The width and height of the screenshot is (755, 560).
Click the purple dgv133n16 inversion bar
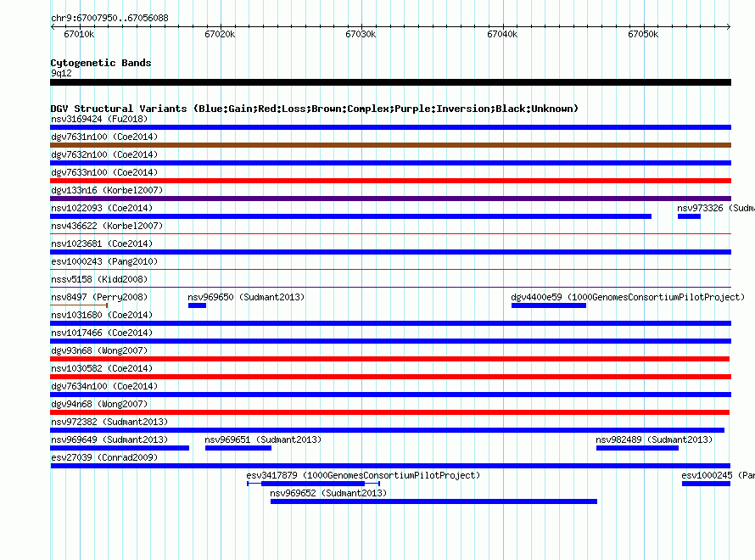[x=390, y=199]
